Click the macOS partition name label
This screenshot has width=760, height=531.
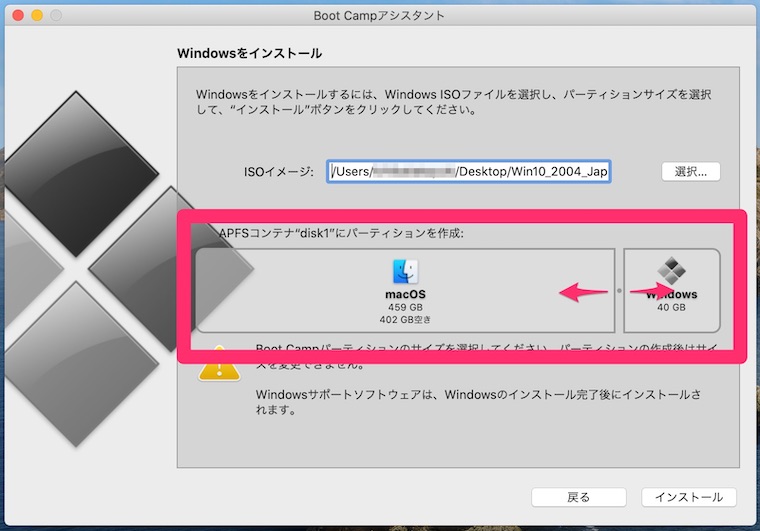[x=405, y=294]
